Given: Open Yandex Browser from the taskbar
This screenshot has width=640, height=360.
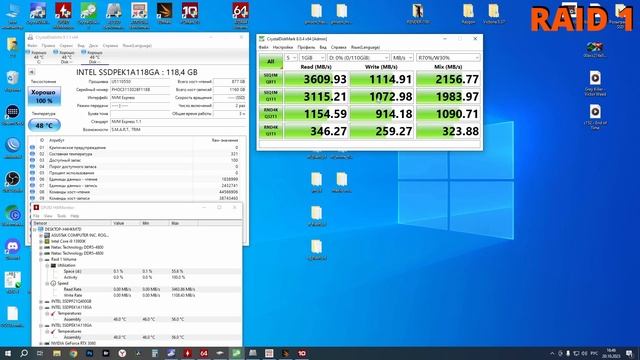Looking at the screenshot, I should coord(122,353).
